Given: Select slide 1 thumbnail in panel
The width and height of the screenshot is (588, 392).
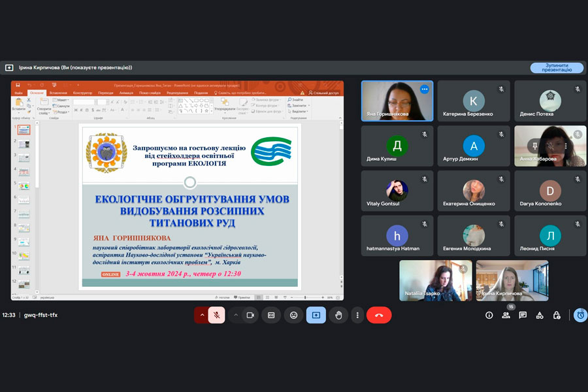Looking at the screenshot, I should click(x=24, y=130).
